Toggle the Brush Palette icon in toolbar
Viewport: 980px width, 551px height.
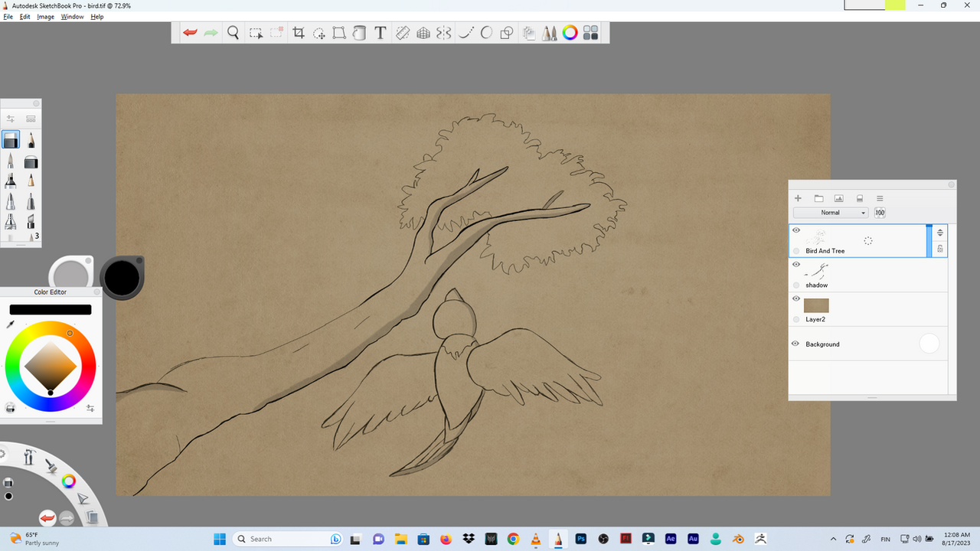549,33
